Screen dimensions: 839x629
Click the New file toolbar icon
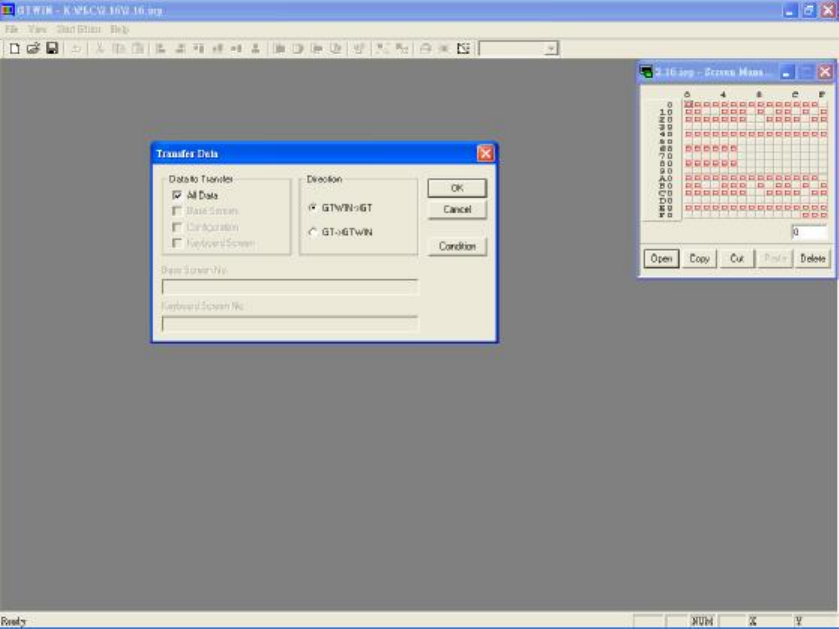(14, 49)
